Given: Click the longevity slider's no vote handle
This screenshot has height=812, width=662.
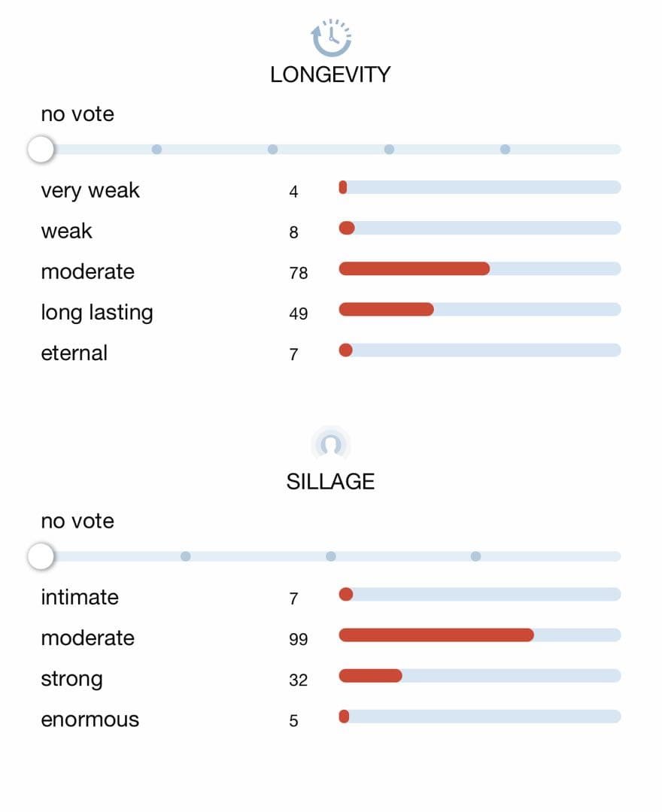Looking at the screenshot, I should (x=41, y=150).
